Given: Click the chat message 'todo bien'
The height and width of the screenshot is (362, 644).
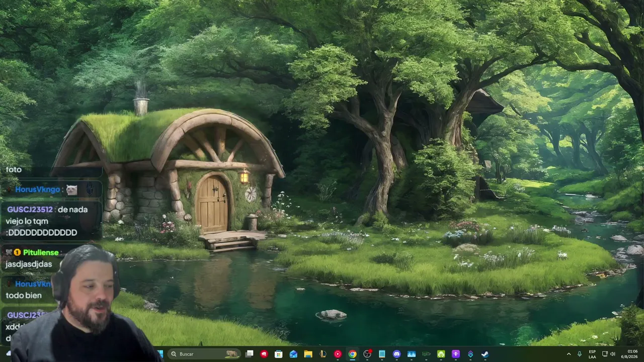Looking at the screenshot, I should tap(24, 295).
